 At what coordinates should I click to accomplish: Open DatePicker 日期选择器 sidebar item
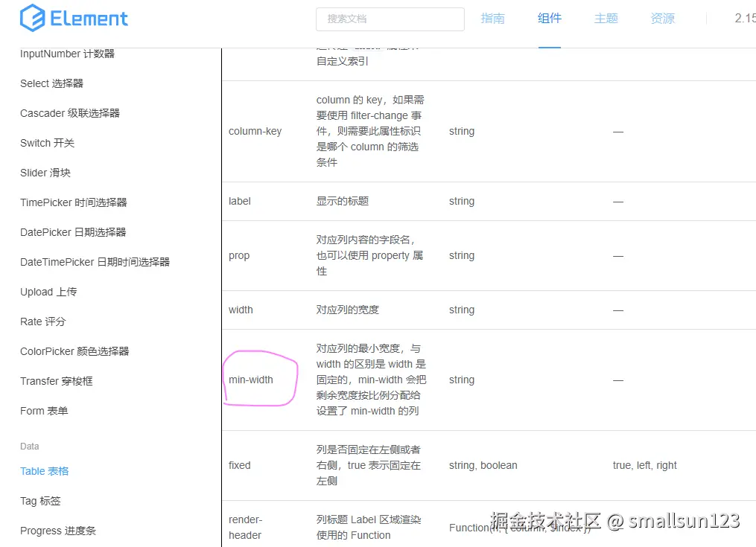pyautogui.click(x=73, y=232)
